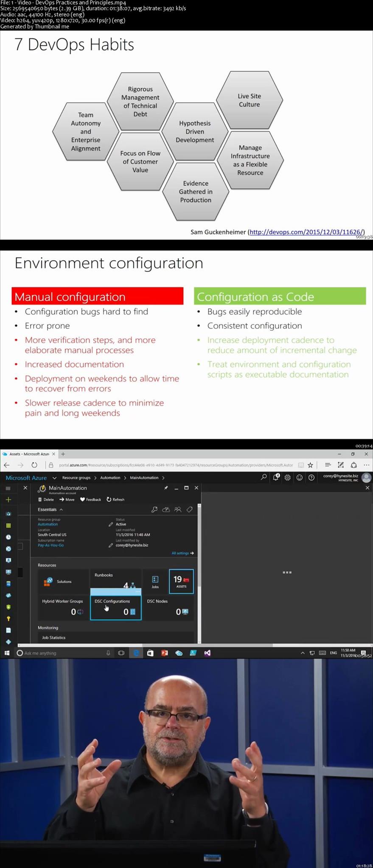Switch to Assets - Microsoft Azure tab
The image size is (373, 868).
[29, 454]
